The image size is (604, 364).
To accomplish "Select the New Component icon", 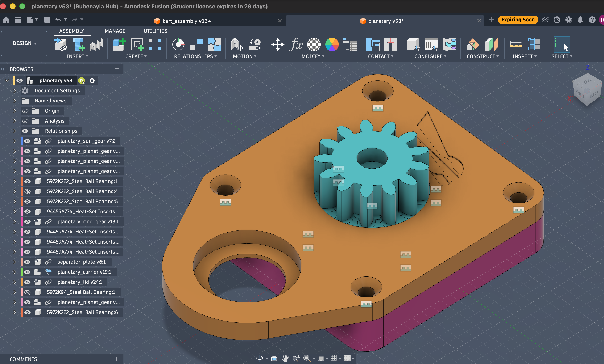I will click(x=119, y=45).
